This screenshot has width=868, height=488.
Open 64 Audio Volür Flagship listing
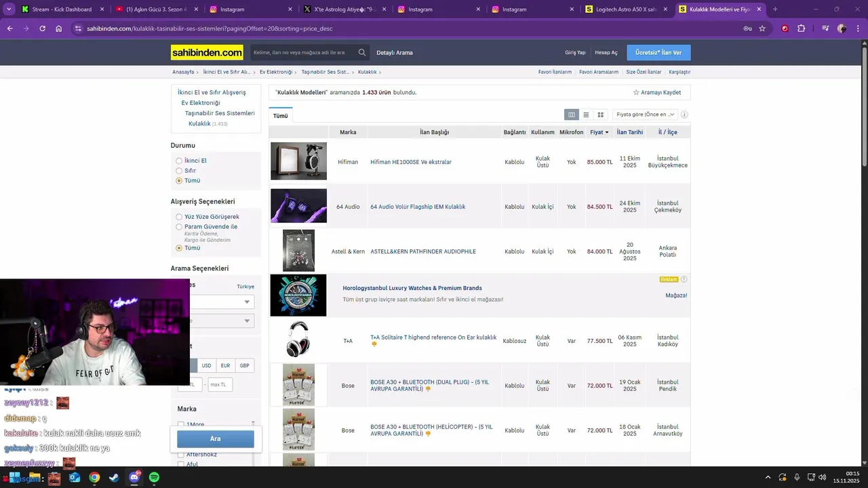pyautogui.click(x=418, y=207)
